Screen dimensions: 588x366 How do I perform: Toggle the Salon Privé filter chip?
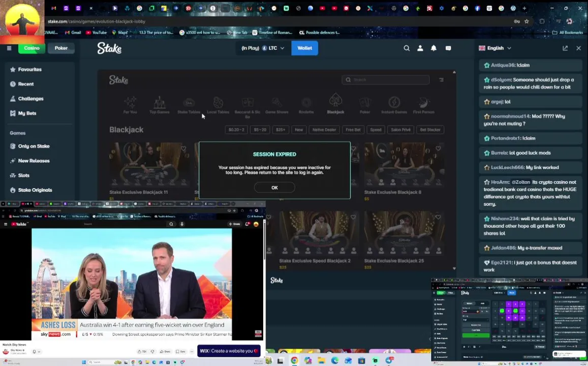pos(400,130)
